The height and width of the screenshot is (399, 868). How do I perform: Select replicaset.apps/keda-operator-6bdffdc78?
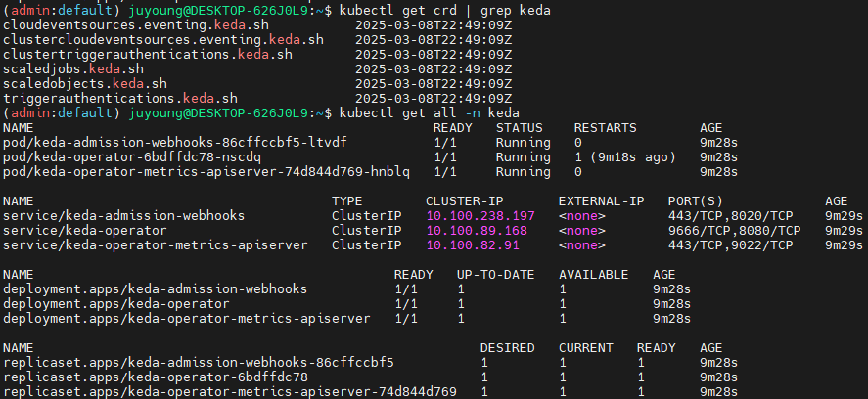[156, 377]
